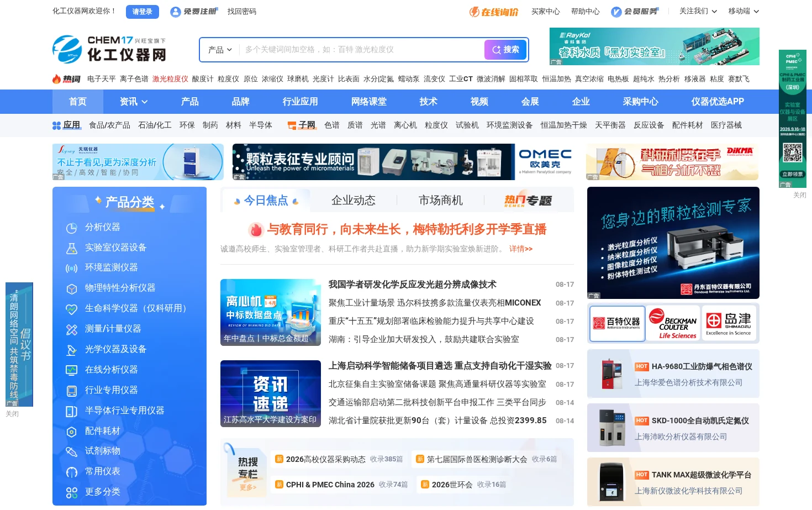812x510 pixels.
Task: Click the 应用 four-dots icon
Action: tap(56, 125)
